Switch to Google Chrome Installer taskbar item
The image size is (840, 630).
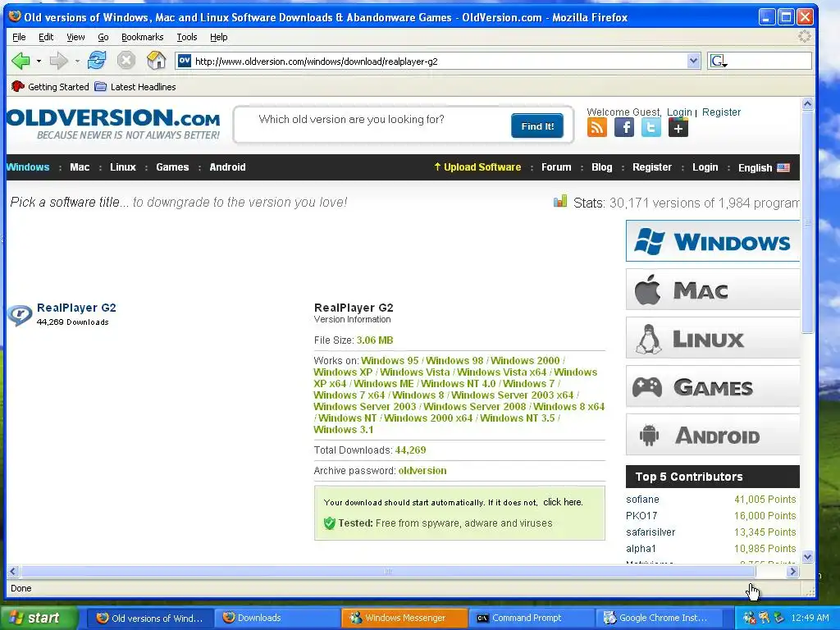point(659,618)
